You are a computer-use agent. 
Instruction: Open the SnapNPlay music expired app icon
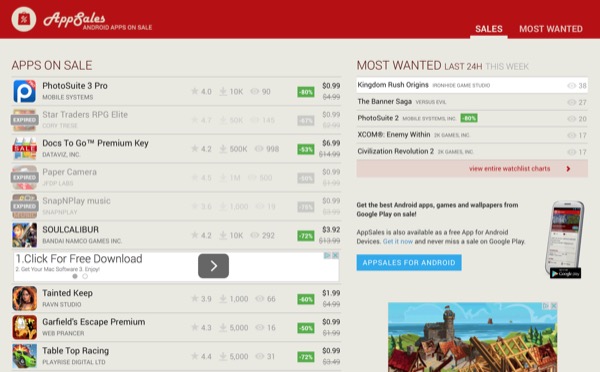pyautogui.click(x=24, y=206)
